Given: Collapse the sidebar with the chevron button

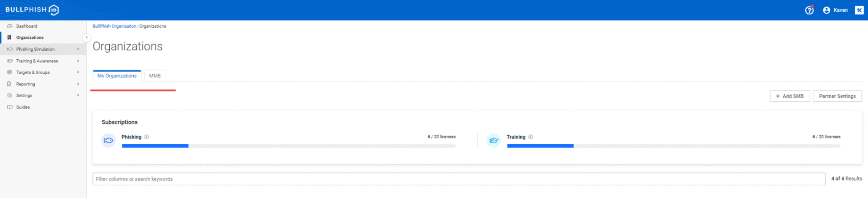Looking at the screenshot, I should (86, 37).
